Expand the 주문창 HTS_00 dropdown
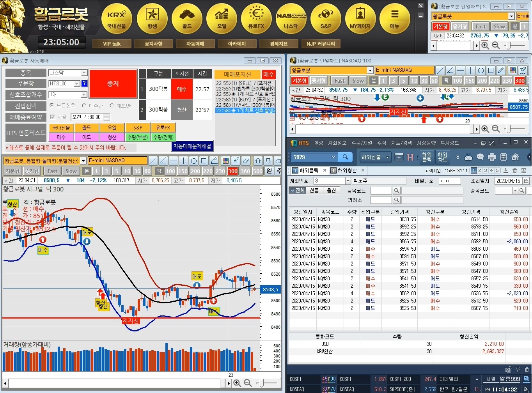 point(76,83)
